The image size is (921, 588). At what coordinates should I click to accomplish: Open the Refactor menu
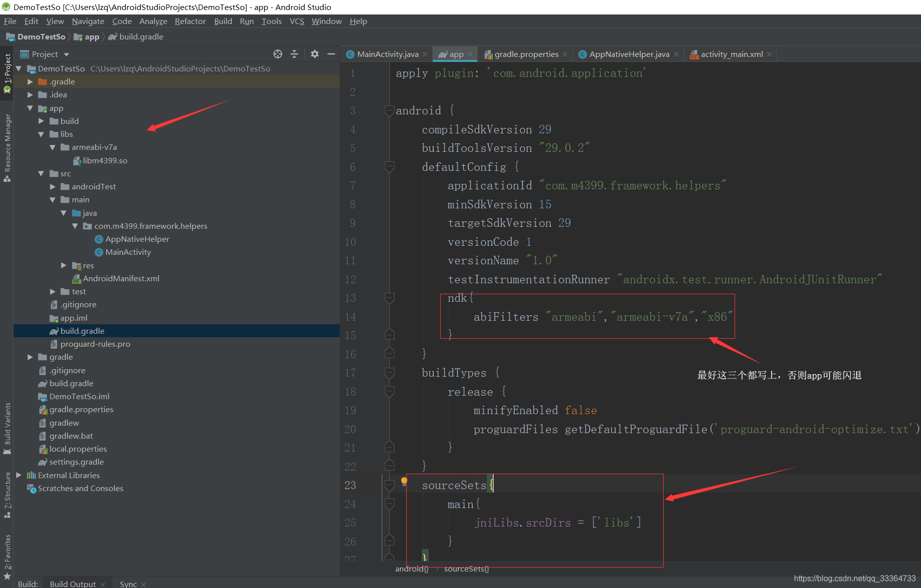click(190, 21)
